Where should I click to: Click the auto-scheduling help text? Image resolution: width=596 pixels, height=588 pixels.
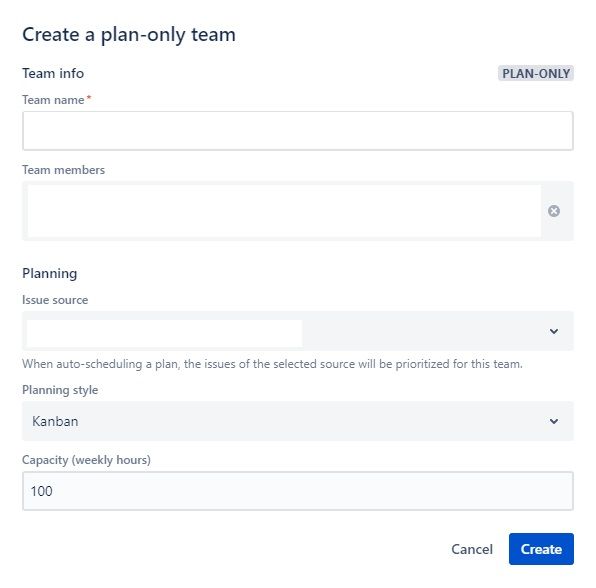(x=272, y=364)
